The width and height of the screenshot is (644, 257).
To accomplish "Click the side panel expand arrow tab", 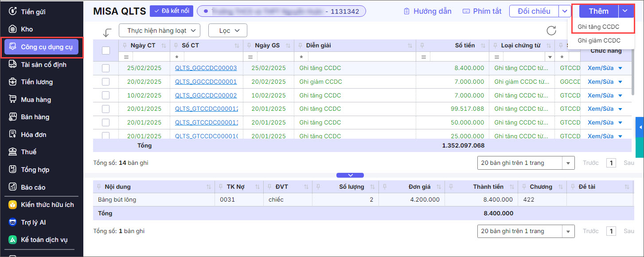I will pyautogui.click(x=640, y=127).
